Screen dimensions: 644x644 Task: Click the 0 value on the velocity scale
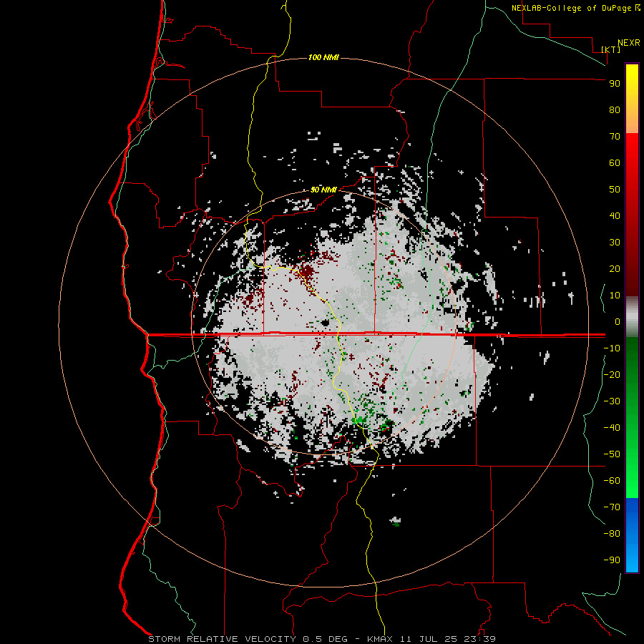pos(618,321)
